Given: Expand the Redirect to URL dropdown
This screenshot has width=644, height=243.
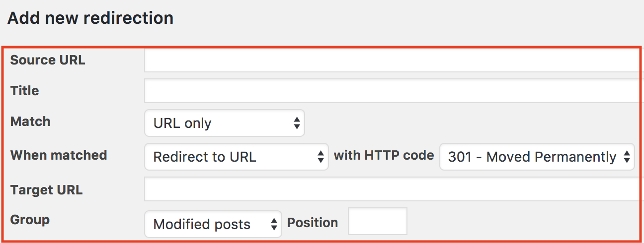Looking at the screenshot, I should (x=236, y=157).
